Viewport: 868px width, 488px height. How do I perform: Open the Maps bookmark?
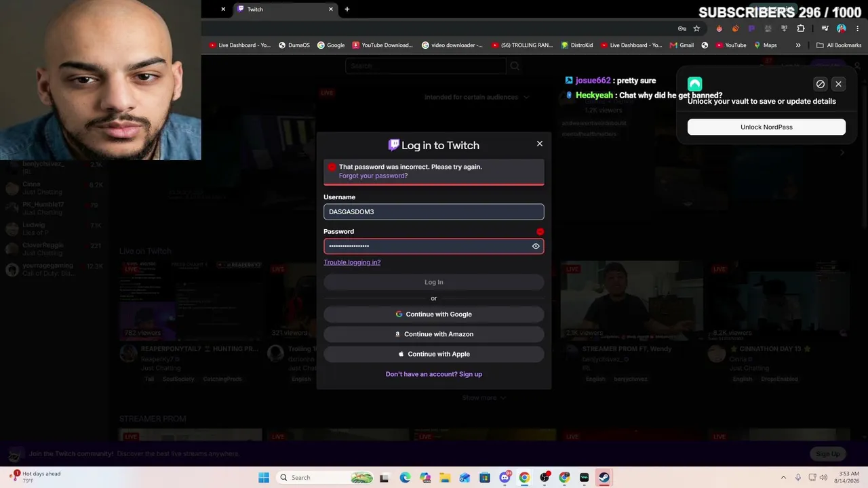766,45
